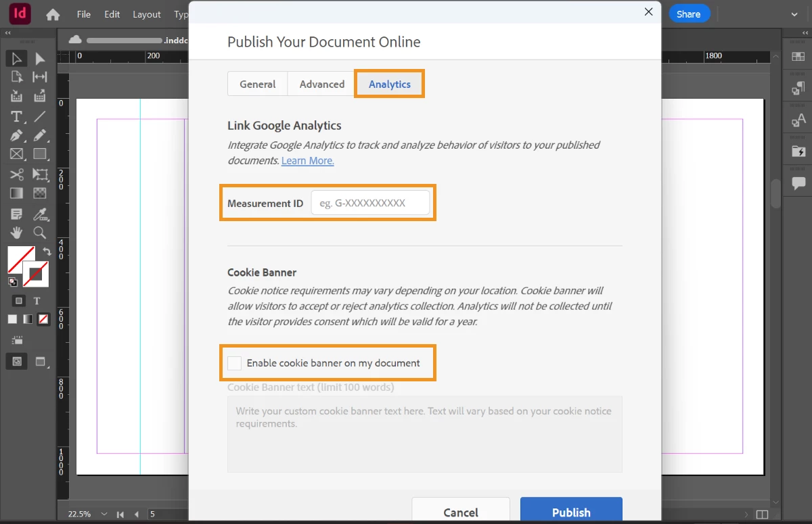The width and height of the screenshot is (812, 524).
Task: Select the Hand tool
Action: point(17,233)
